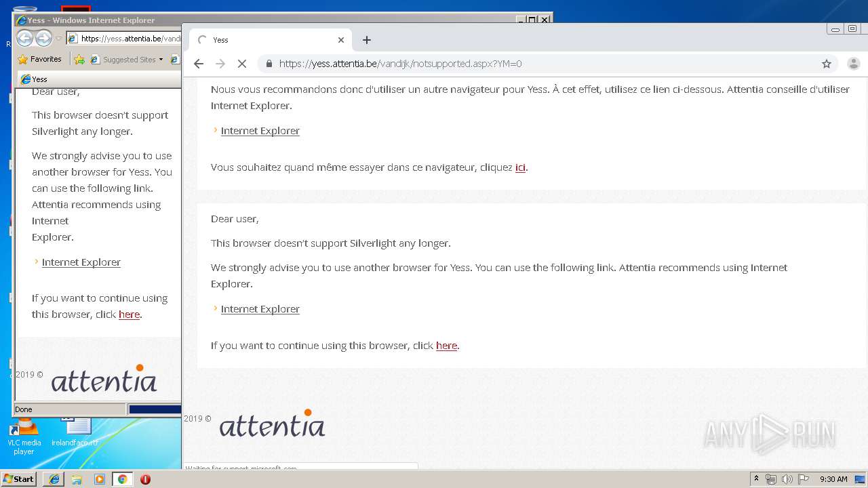
Task: Launch the media player from taskbar
Action: pyautogui.click(x=100, y=479)
